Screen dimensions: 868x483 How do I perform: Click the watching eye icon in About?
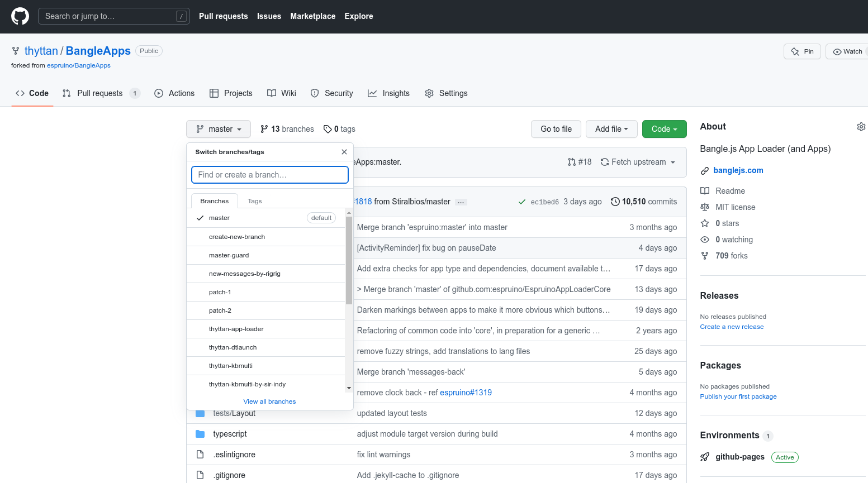click(705, 240)
